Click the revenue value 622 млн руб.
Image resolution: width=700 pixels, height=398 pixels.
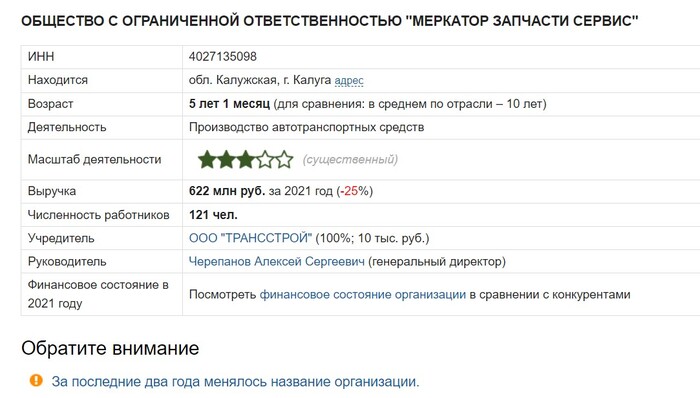(x=227, y=191)
